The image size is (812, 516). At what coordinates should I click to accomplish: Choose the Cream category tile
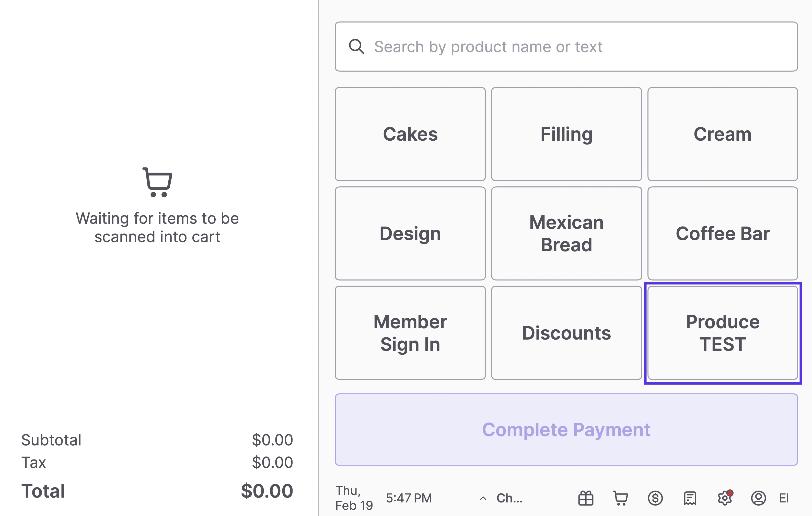723,134
